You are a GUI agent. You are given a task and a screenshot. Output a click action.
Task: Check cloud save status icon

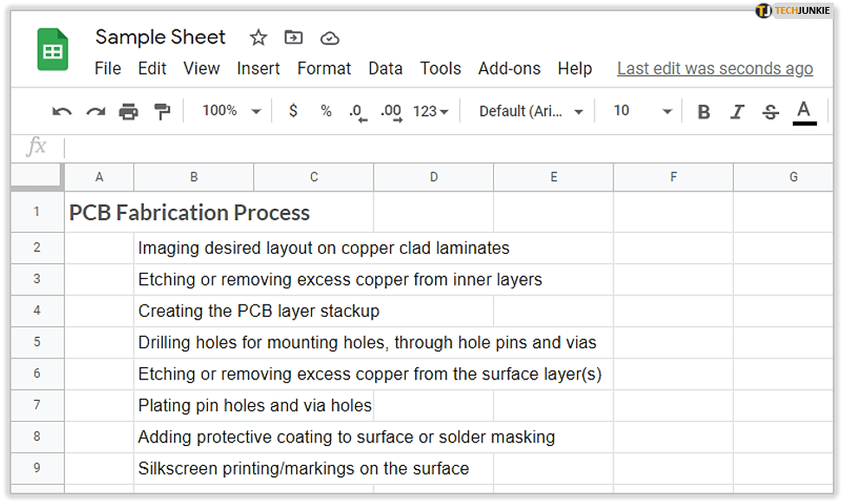point(329,38)
